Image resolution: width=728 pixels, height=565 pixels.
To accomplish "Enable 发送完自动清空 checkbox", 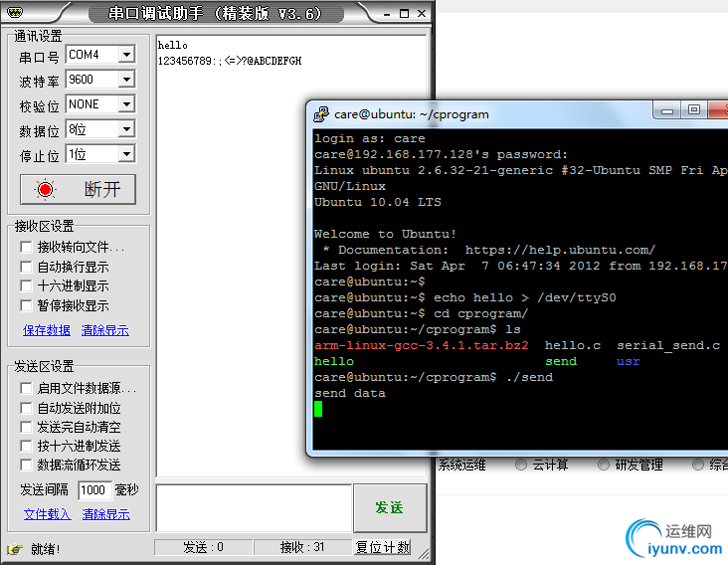I will (x=26, y=427).
